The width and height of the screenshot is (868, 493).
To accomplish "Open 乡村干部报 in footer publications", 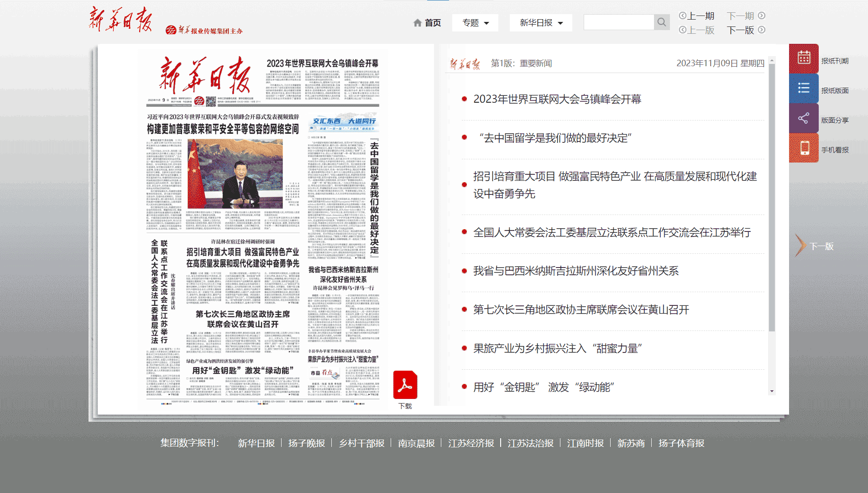I will pos(361,443).
